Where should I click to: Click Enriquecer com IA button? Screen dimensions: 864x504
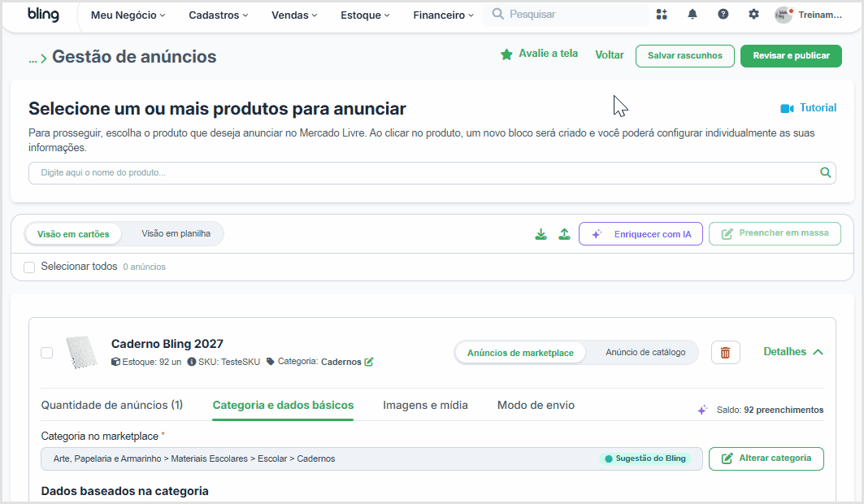click(640, 234)
